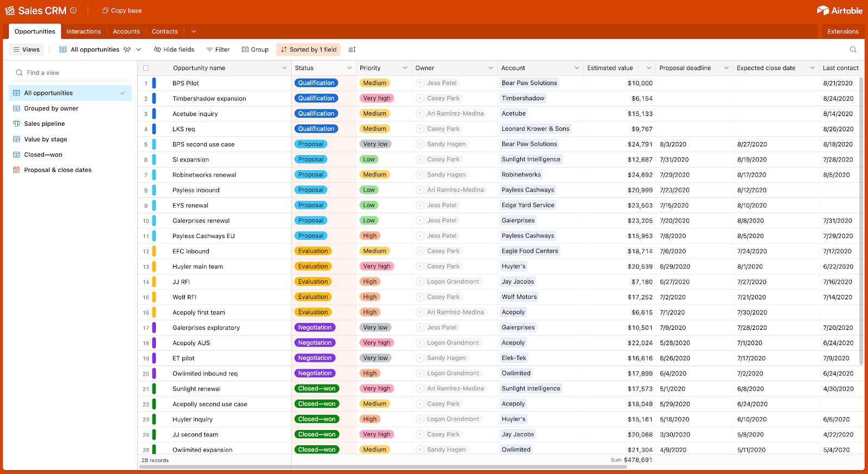Toggle the select-all records checkbox
The width and height of the screenshot is (868, 474).
click(145, 68)
